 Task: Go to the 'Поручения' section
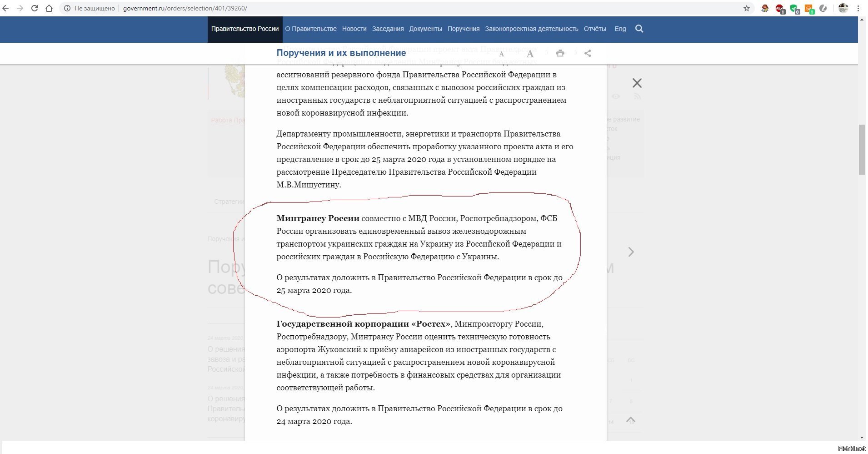tap(464, 29)
